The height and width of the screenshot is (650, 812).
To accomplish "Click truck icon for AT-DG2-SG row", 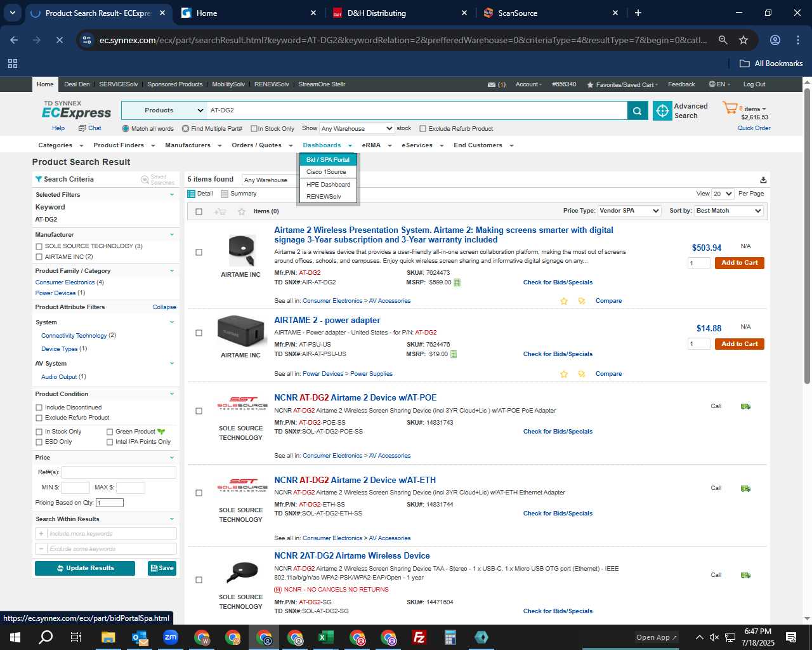I will (x=745, y=575).
